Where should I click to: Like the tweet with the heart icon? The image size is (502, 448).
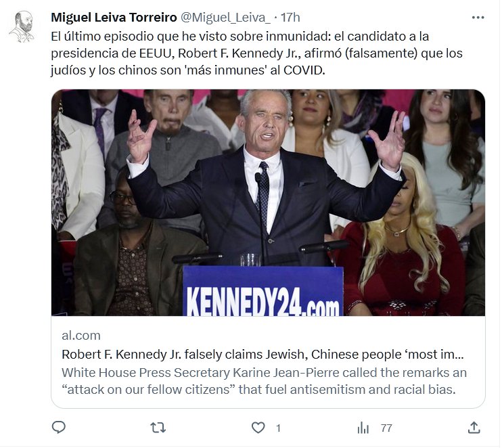click(x=258, y=427)
